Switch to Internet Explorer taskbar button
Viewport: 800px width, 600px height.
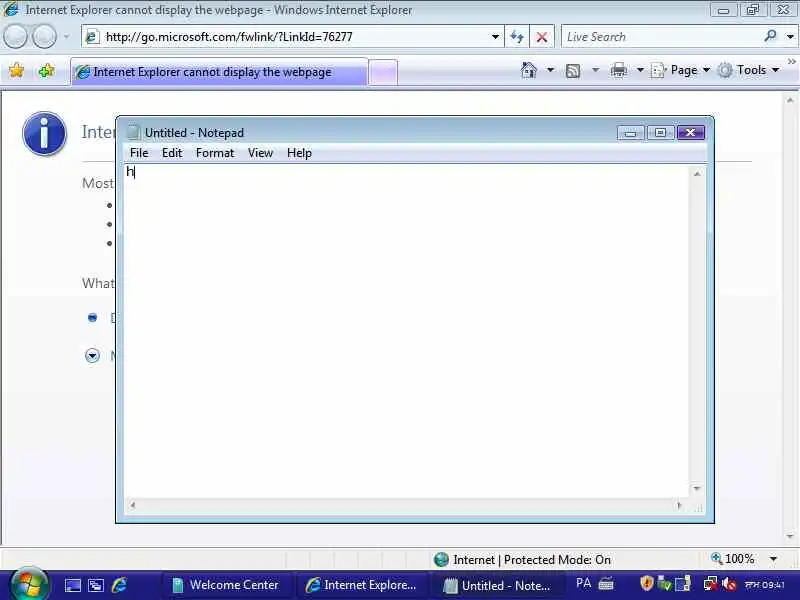362,585
